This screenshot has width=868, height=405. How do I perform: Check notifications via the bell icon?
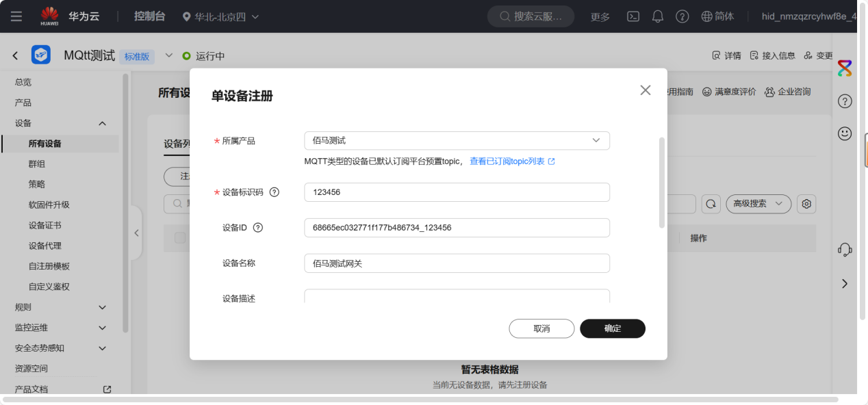click(658, 16)
